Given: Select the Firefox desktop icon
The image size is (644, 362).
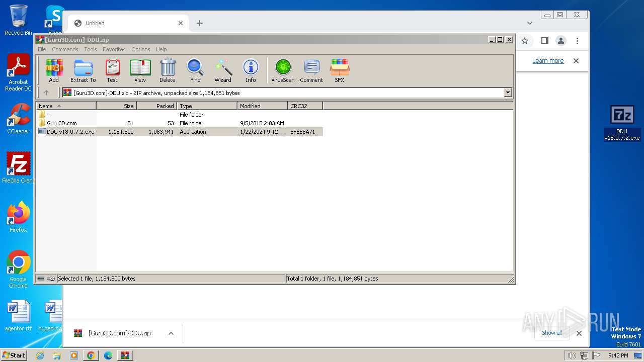Looking at the screenshot, I should [18, 217].
